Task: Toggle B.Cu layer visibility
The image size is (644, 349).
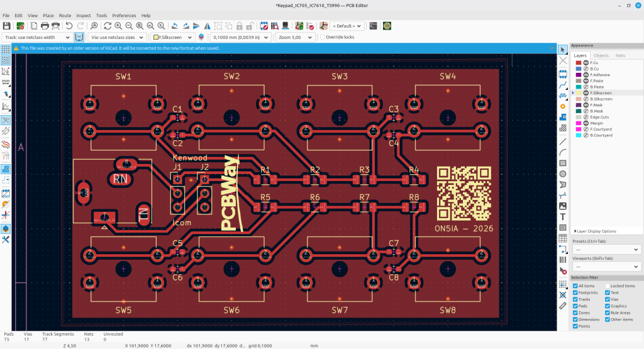Action: [586, 69]
